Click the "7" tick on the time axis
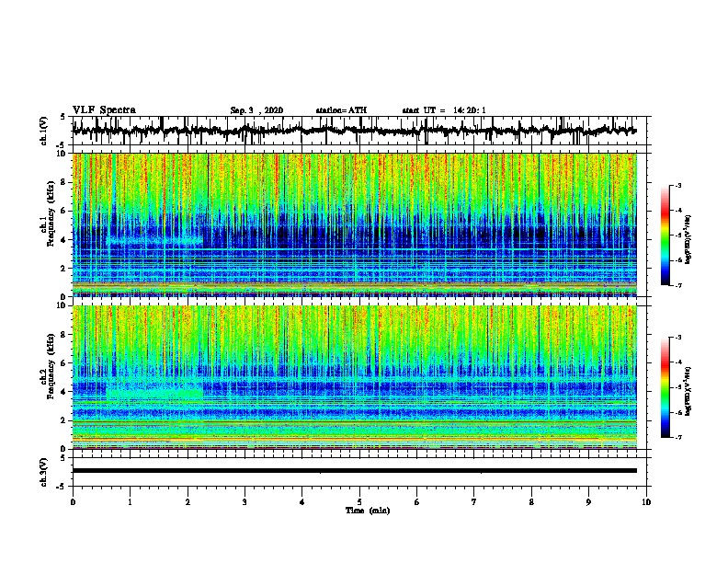Screen dimensions: 728x563 click(474, 502)
